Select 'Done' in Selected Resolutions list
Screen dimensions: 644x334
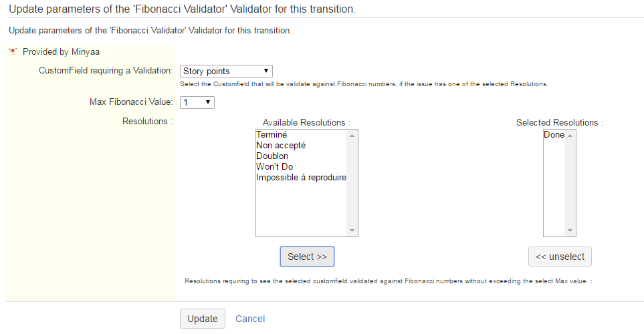pos(554,135)
